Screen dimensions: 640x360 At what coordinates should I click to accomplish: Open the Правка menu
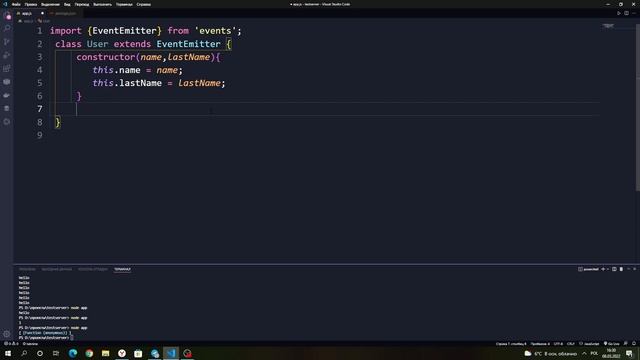pyautogui.click(x=31, y=4)
